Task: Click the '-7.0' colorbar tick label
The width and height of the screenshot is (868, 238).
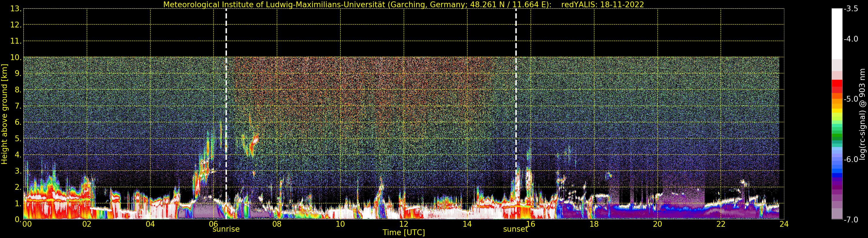Action: (851, 220)
